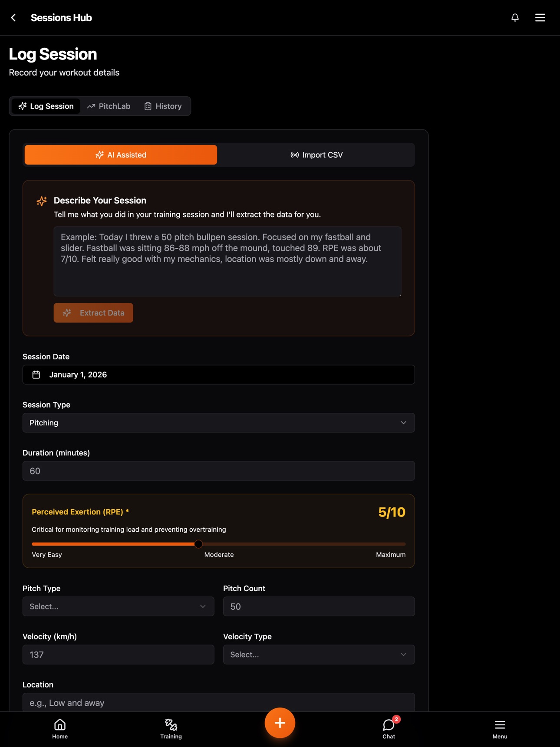This screenshot has width=560, height=747.
Task: Click the 5/10 RPE value
Action: click(x=392, y=512)
